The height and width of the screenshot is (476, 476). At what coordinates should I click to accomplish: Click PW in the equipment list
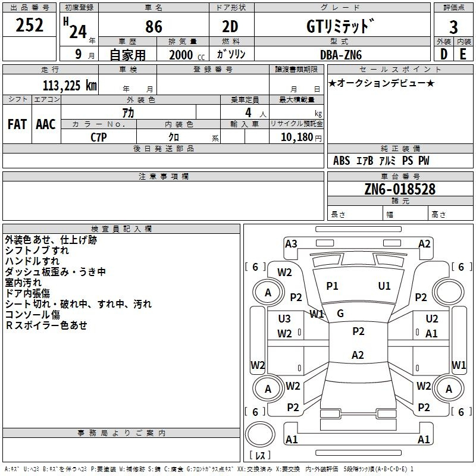coord(424,160)
